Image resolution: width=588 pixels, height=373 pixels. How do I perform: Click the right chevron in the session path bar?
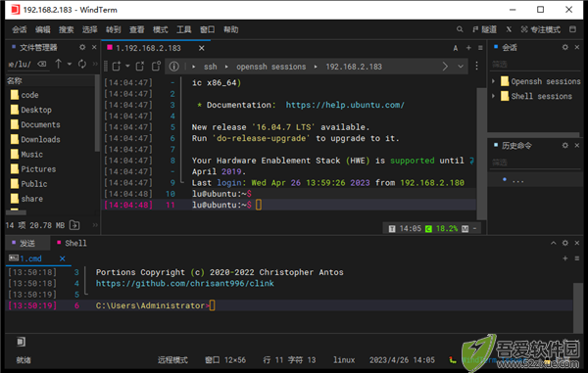[445, 67]
